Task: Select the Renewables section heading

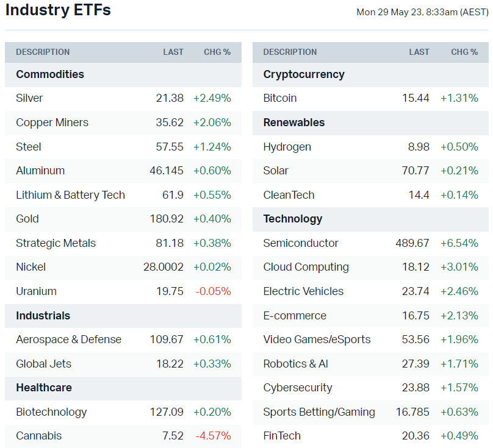Action: [293, 123]
